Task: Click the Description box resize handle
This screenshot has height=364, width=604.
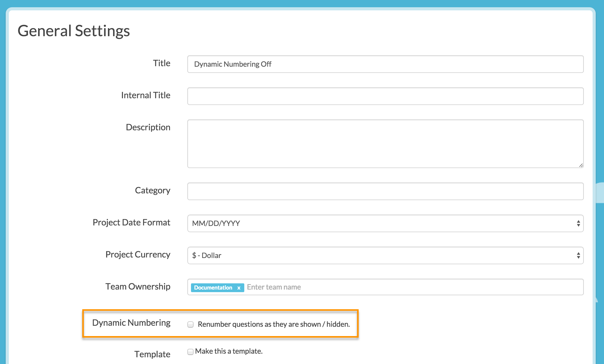Action: pyautogui.click(x=581, y=165)
